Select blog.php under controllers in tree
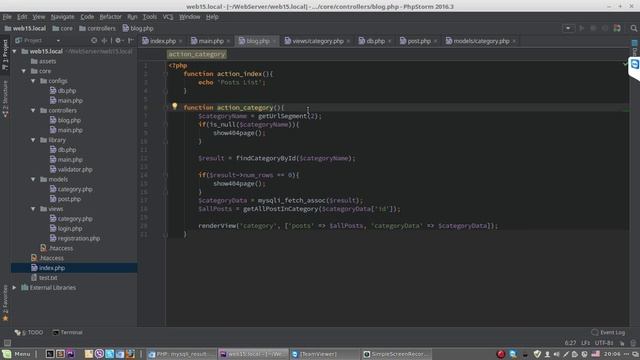This screenshot has width=640, height=360. pos(65,120)
